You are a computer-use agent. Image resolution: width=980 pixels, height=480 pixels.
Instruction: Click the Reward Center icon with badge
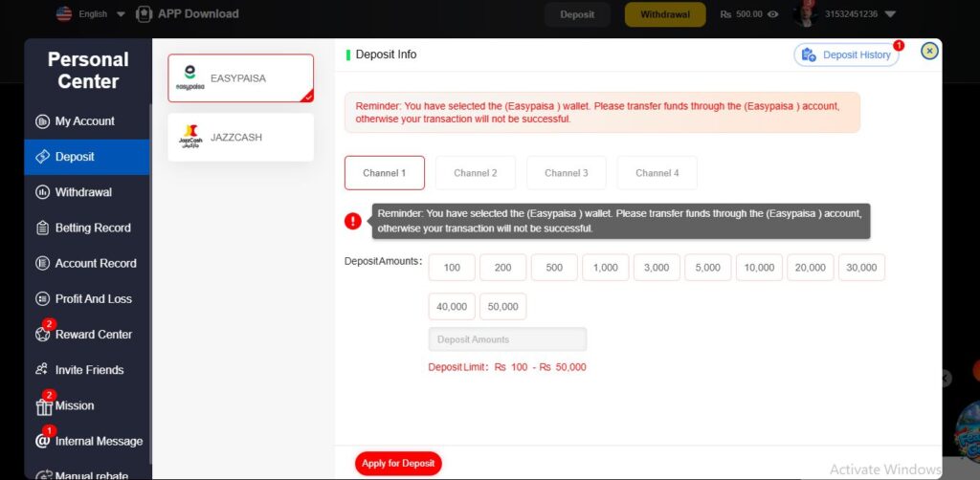[x=43, y=334]
